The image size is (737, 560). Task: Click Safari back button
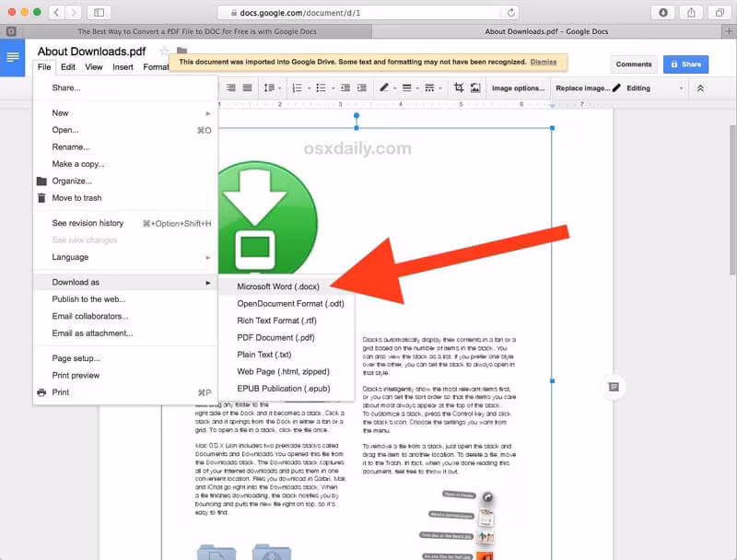[x=56, y=13]
